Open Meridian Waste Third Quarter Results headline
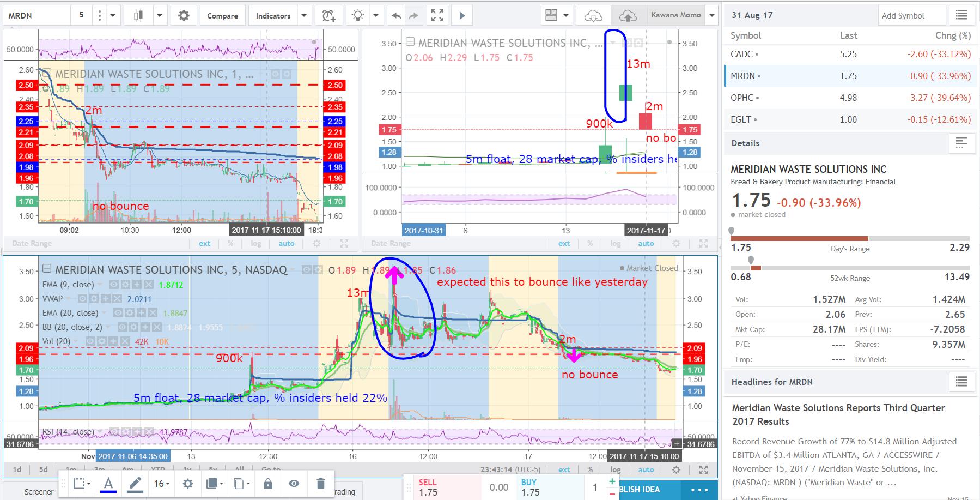The image size is (980, 500). coord(838,414)
